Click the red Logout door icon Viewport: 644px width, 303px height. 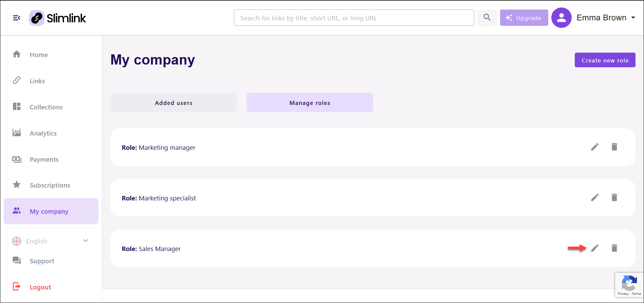pyautogui.click(x=17, y=286)
